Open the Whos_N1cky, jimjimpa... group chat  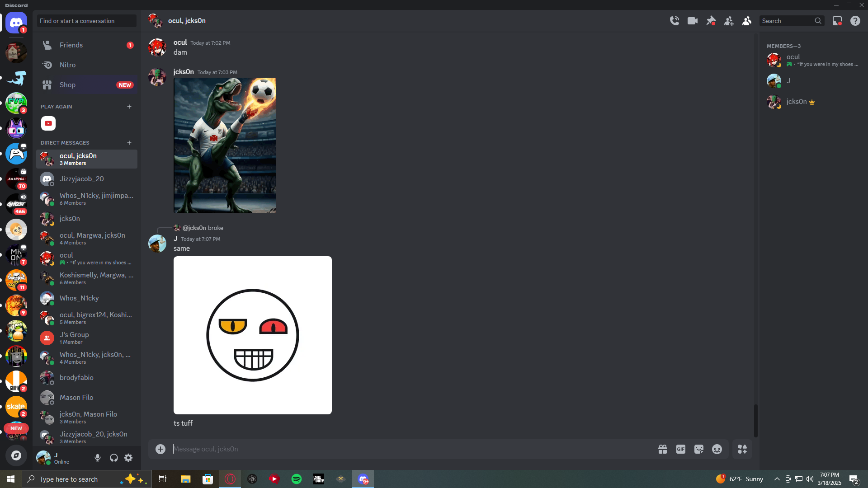click(x=87, y=199)
